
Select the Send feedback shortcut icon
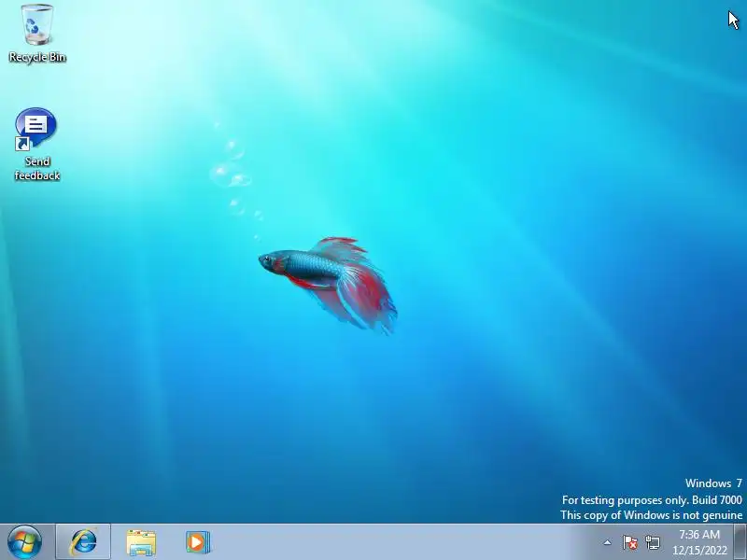[x=36, y=145]
